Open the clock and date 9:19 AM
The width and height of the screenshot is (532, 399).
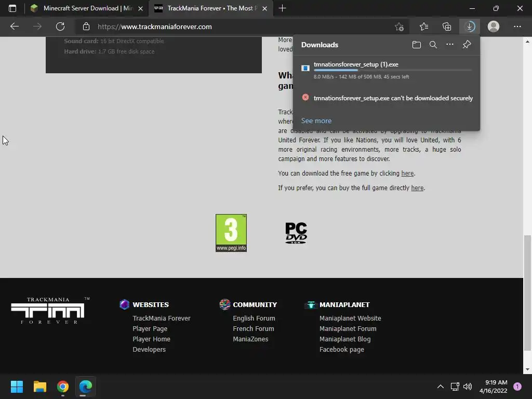click(x=494, y=387)
